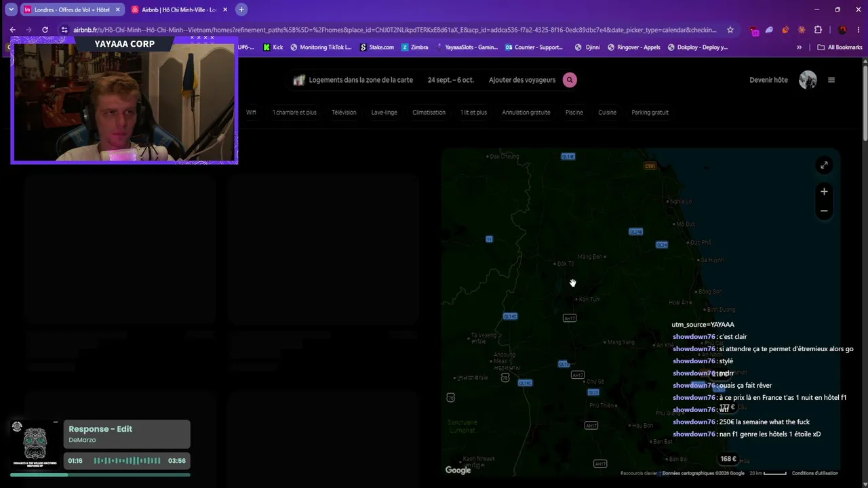Image resolution: width=868 pixels, height=488 pixels.
Task: Click the browser address bar URL
Action: click(395, 30)
